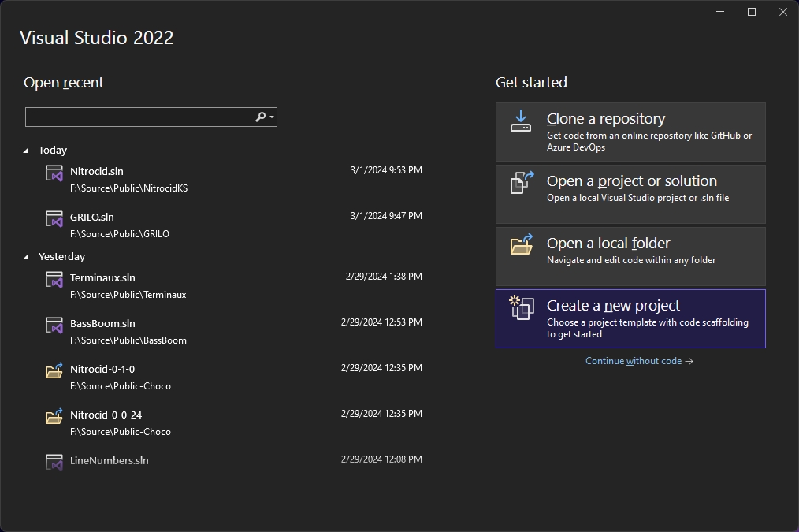Collapse the Today group
This screenshot has height=532, width=799.
click(x=26, y=150)
